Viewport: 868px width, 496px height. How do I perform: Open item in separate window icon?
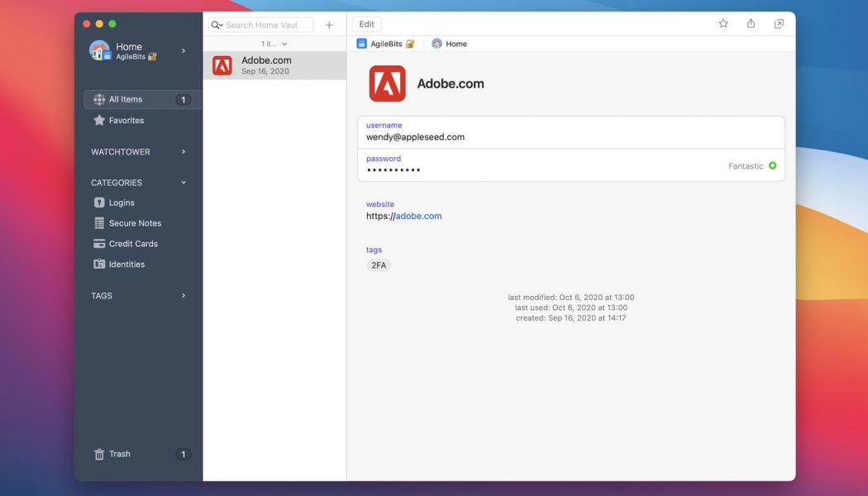[779, 24]
